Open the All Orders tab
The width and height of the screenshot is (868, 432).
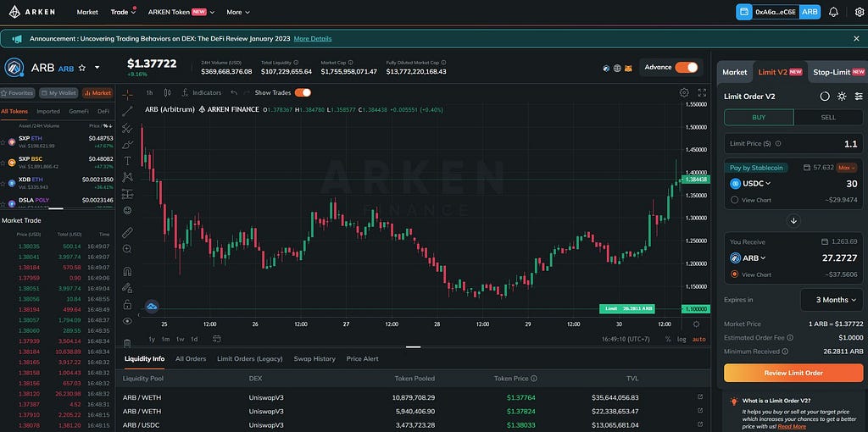[191, 358]
